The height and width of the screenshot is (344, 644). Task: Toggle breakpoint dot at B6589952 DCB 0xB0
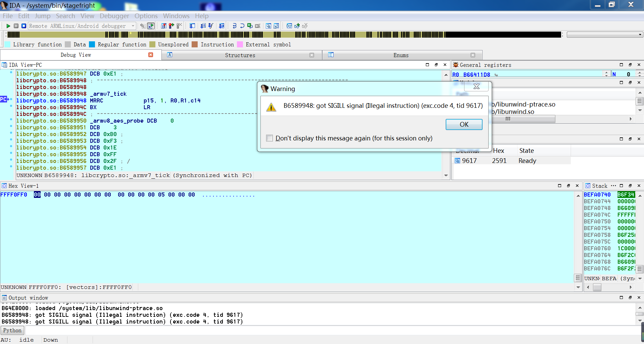click(11, 133)
